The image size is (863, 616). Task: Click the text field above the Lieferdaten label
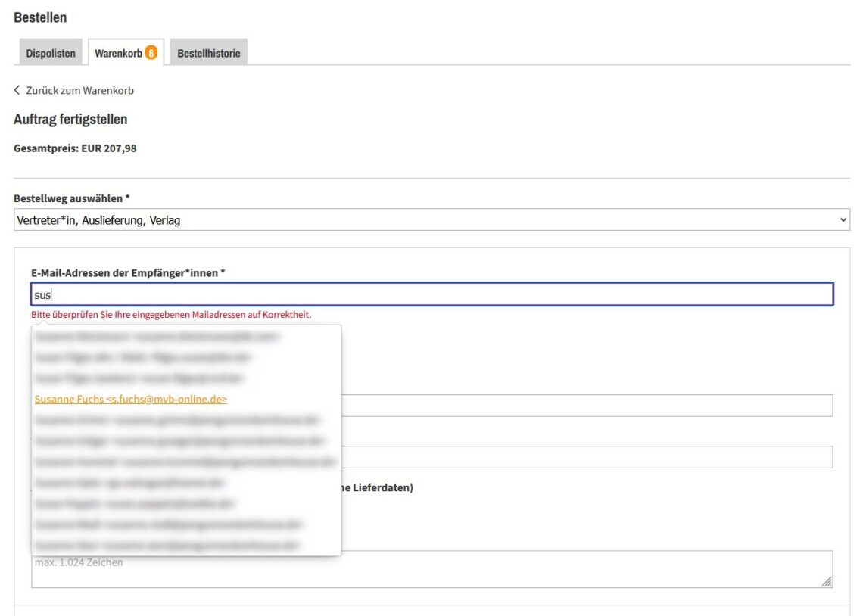(587, 457)
